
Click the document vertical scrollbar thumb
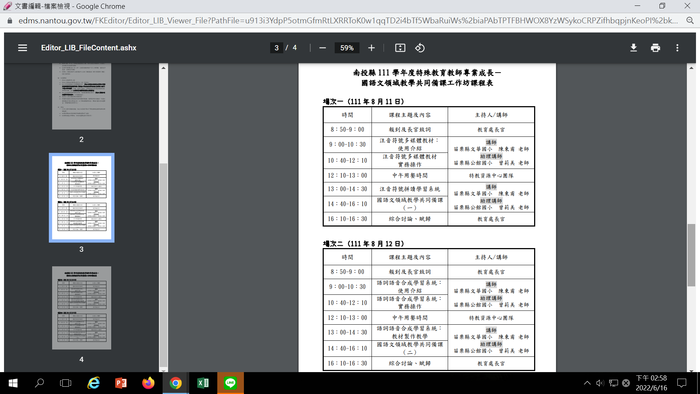click(x=692, y=255)
